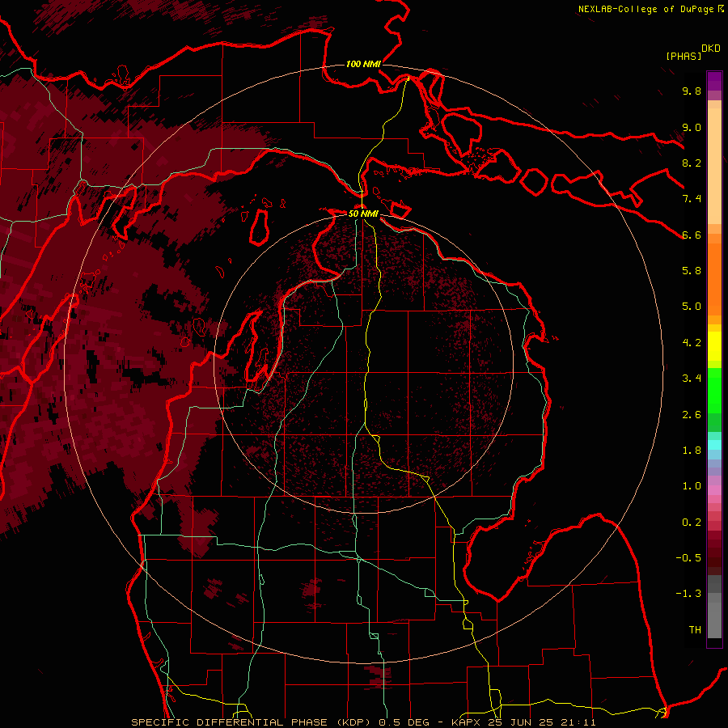Click the 9.8 scale value
Screen dimensions: 728x728
692,91
